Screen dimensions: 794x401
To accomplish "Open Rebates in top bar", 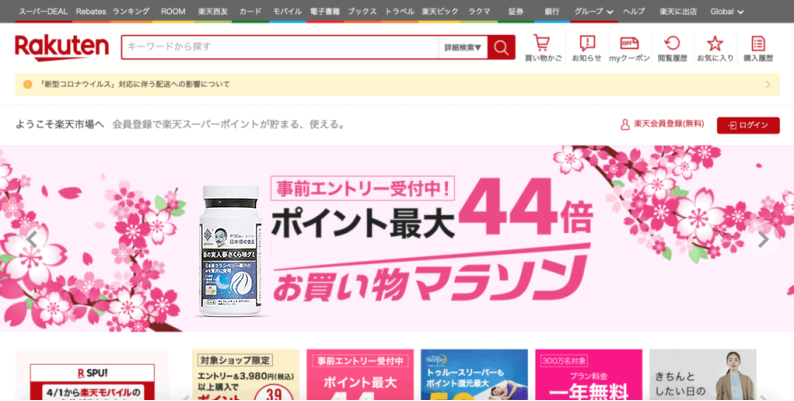I will [91, 11].
